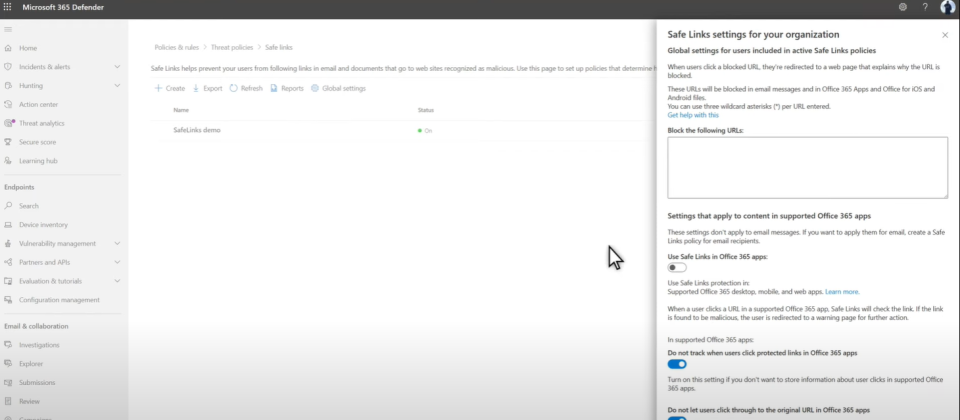Click the Home icon in sidebar
The image size is (960, 420).
(x=8, y=48)
